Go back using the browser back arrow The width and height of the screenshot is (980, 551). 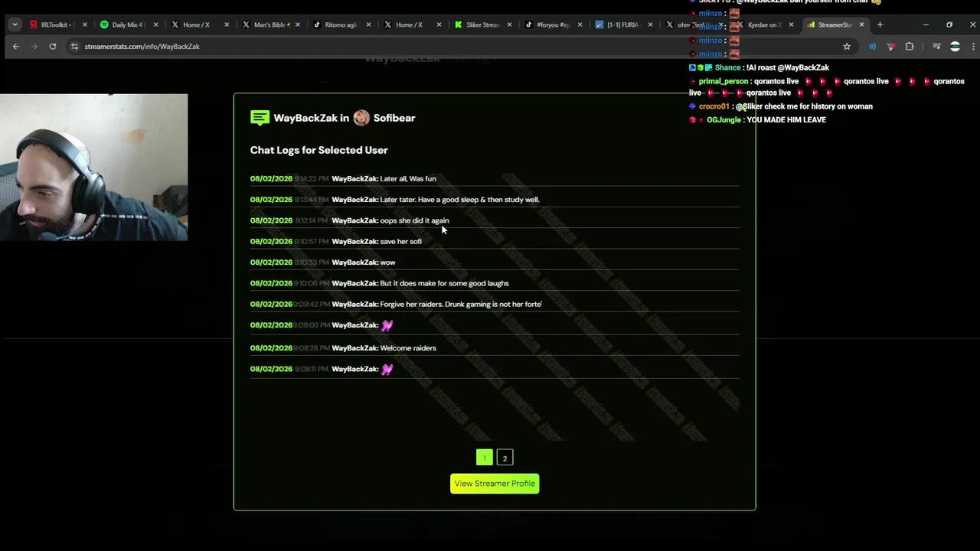click(16, 46)
